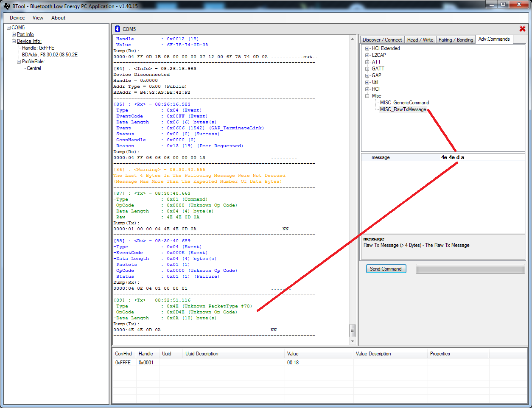Collapse the COM5 tree root

8,28
